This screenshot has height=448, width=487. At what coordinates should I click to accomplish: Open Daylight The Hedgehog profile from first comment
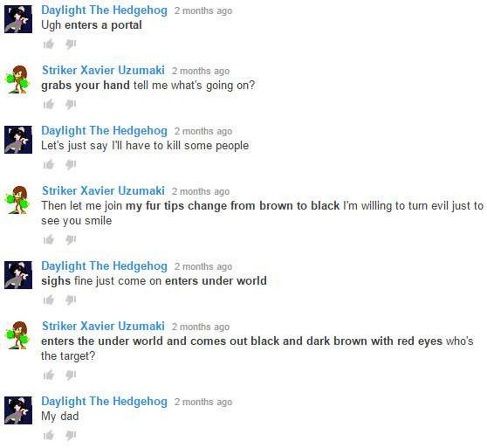click(x=104, y=10)
